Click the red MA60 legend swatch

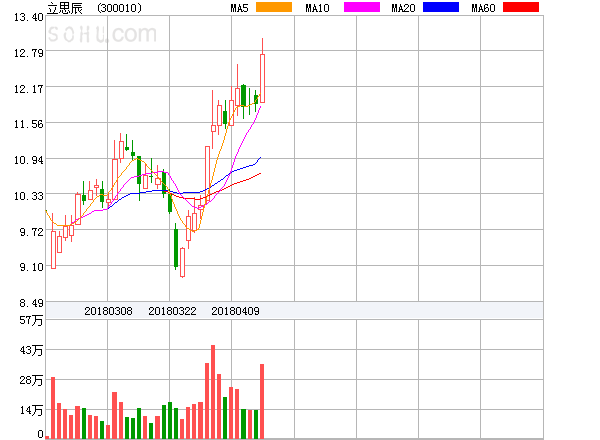tap(521, 7)
